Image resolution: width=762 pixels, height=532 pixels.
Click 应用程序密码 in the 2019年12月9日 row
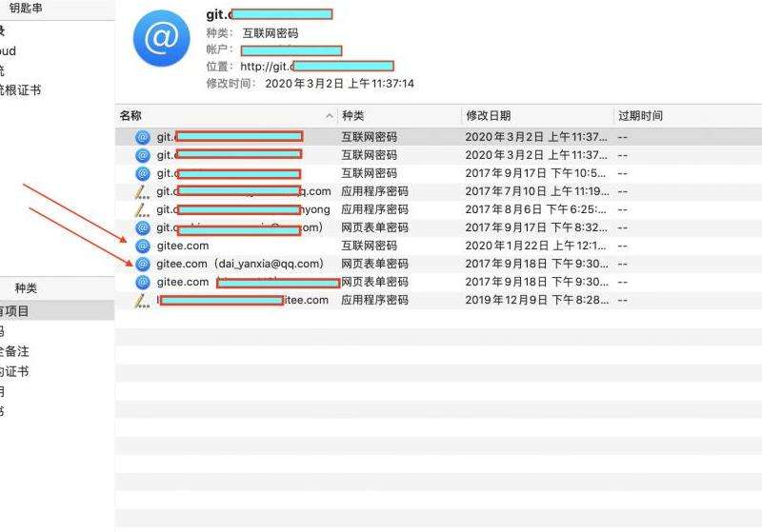[374, 301]
